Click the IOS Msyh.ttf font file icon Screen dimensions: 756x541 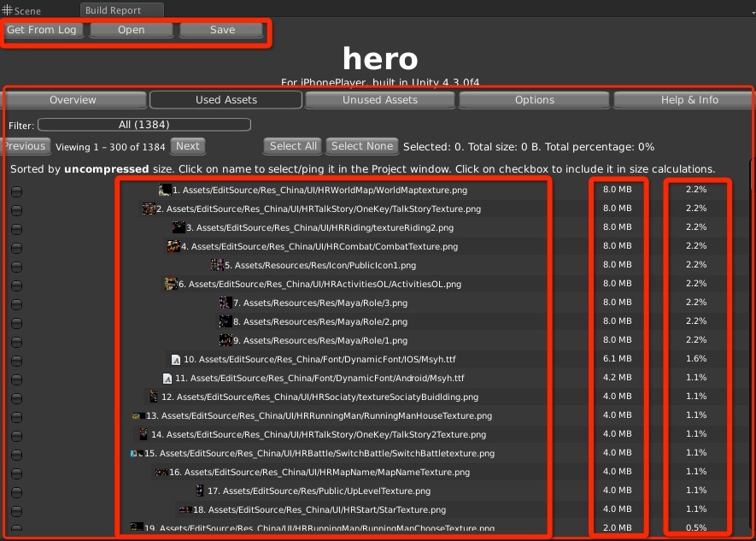tap(175, 359)
